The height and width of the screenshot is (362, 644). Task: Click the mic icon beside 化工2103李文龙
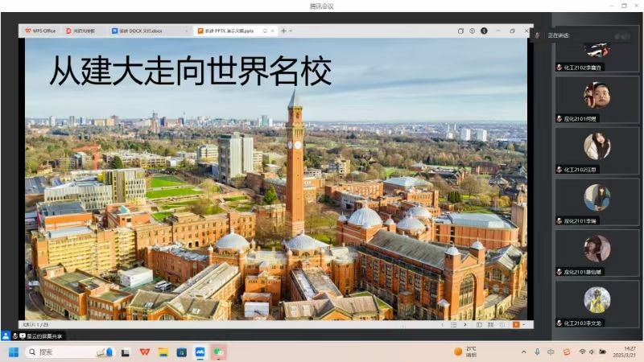click(559, 323)
